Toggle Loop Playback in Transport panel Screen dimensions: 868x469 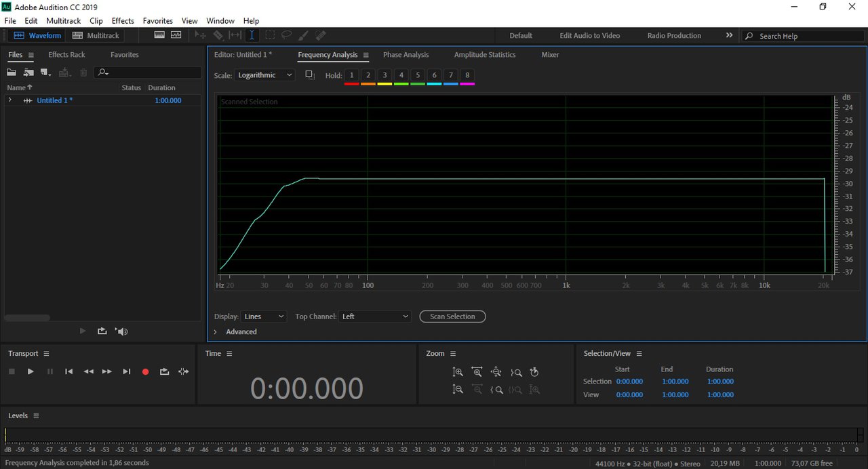point(164,371)
